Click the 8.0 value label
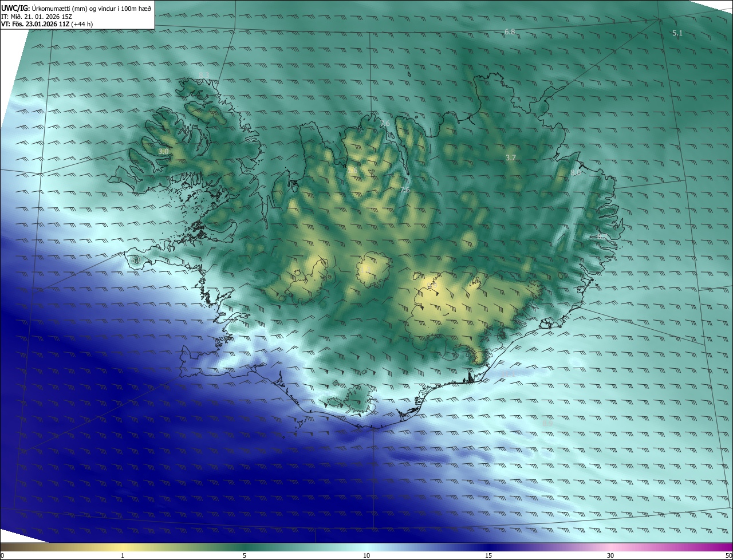Viewport: 733px width, 560px height. (x=576, y=172)
